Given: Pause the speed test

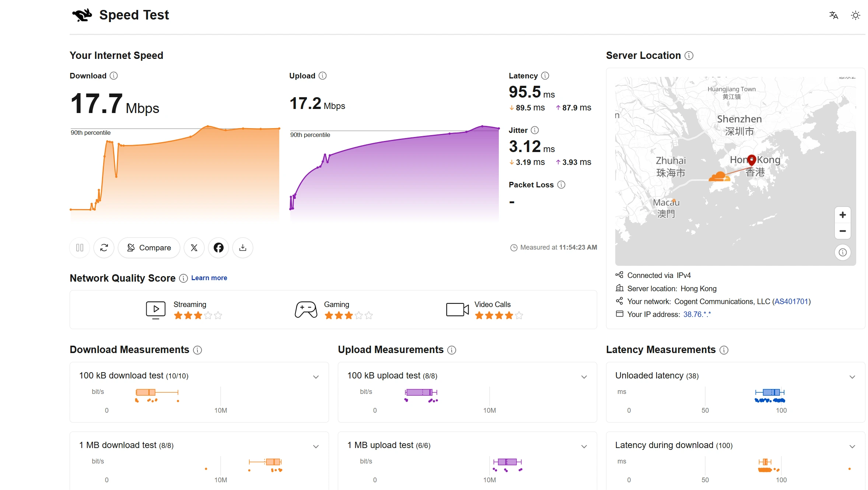Looking at the screenshot, I should (80, 248).
